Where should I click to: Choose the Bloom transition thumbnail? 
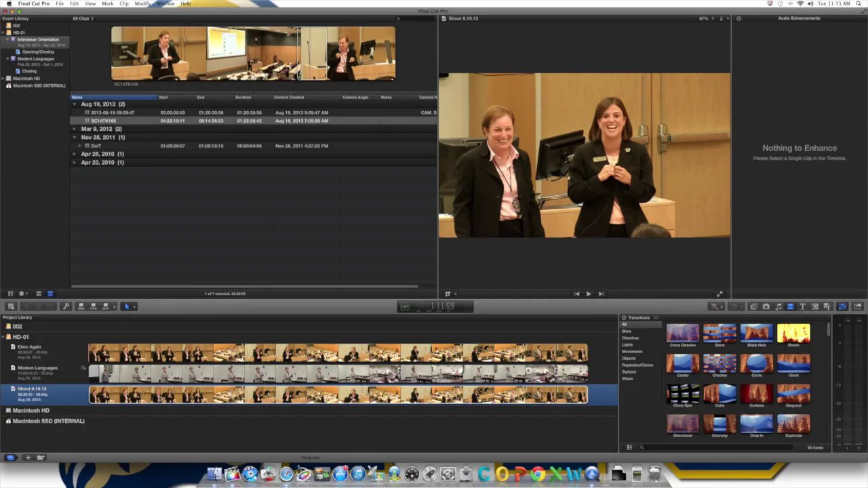[793, 335]
